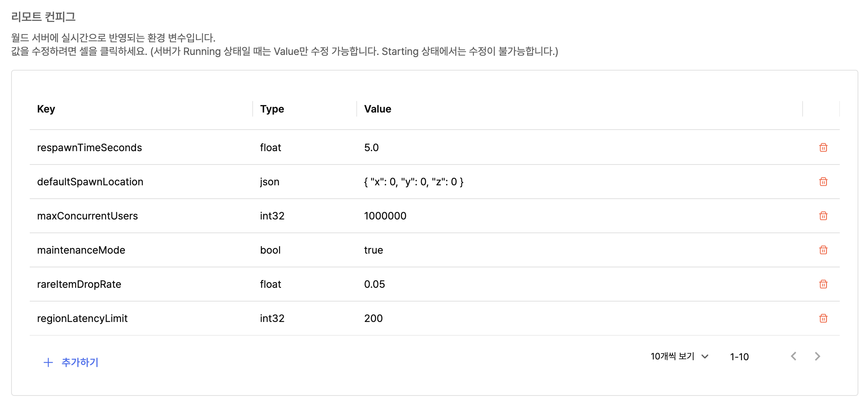Screen dimensions: 868x407
Task: Click the Type column header
Action: 305,109
